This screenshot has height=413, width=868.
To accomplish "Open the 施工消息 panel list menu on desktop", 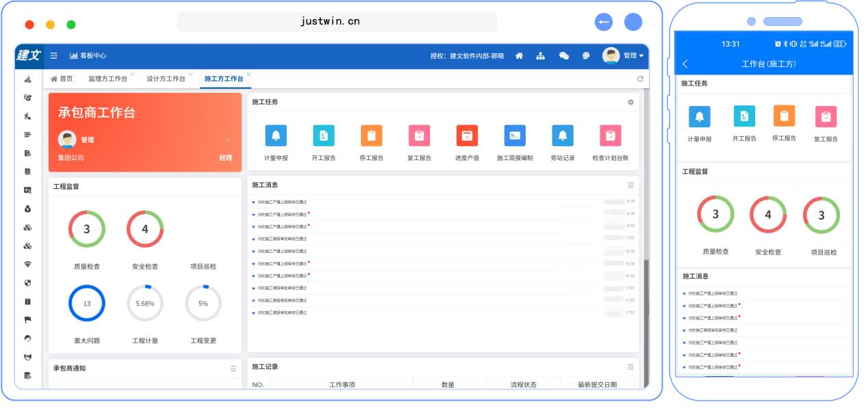I will [x=630, y=185].
